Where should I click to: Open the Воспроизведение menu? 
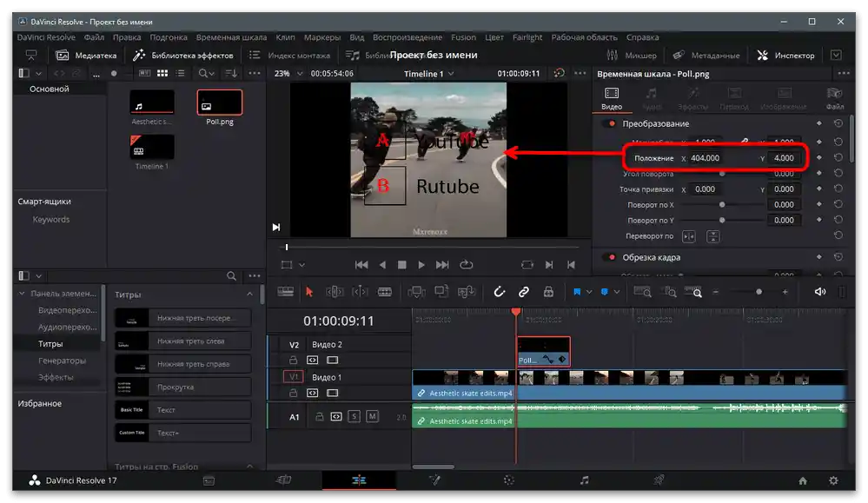[407, 37]
